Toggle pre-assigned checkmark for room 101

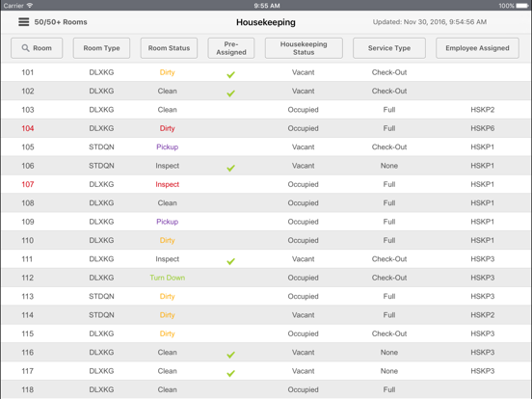pos(230,74)
